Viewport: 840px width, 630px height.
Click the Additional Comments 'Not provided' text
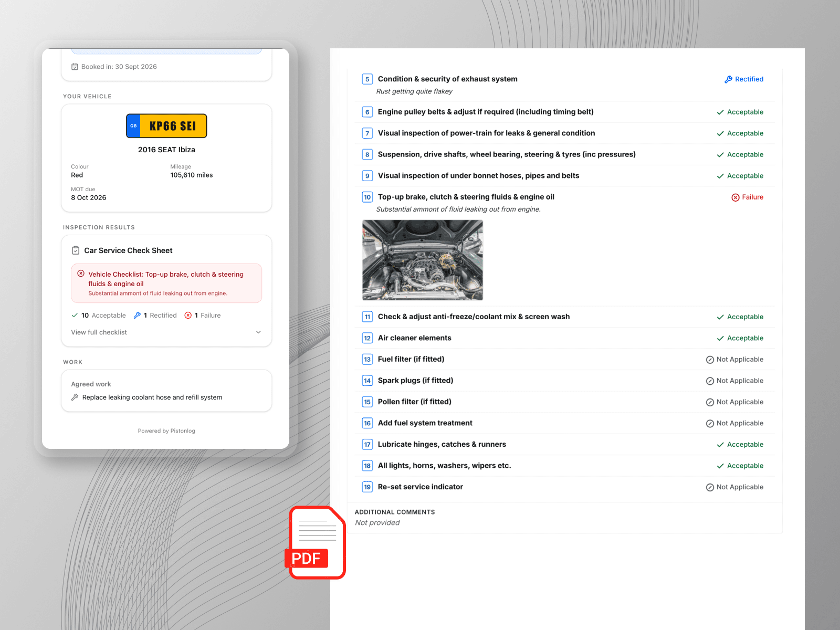click(x=377, y=523)
